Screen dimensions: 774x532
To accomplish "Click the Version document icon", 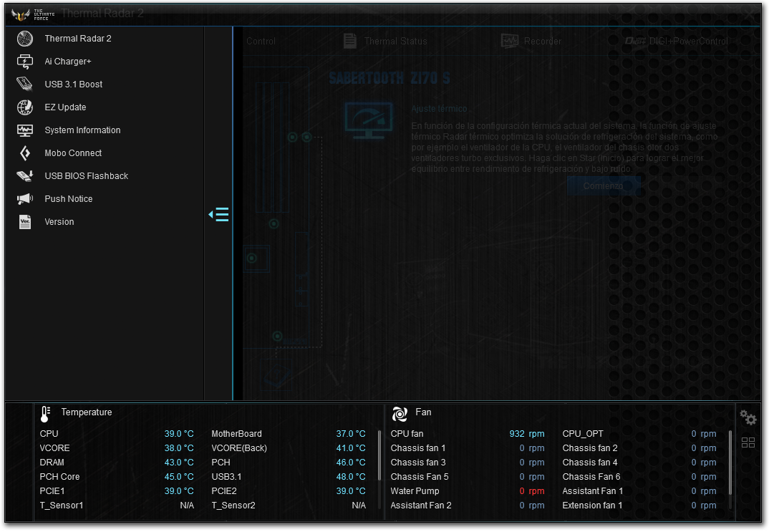I will [24, 221].
